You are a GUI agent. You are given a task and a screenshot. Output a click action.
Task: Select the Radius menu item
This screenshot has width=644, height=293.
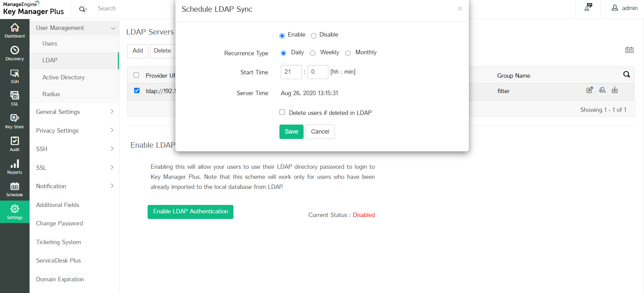51,94
